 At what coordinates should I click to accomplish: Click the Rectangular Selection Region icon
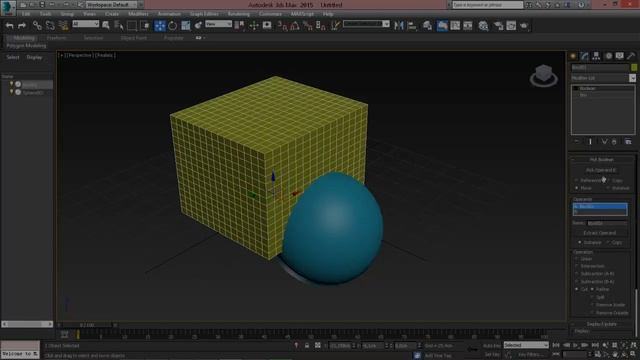pyautogui.click(x=132, y=26)
